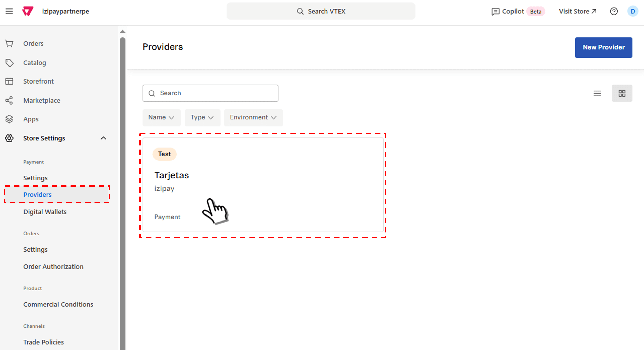Click the Visit Store link

coord(578,11)
